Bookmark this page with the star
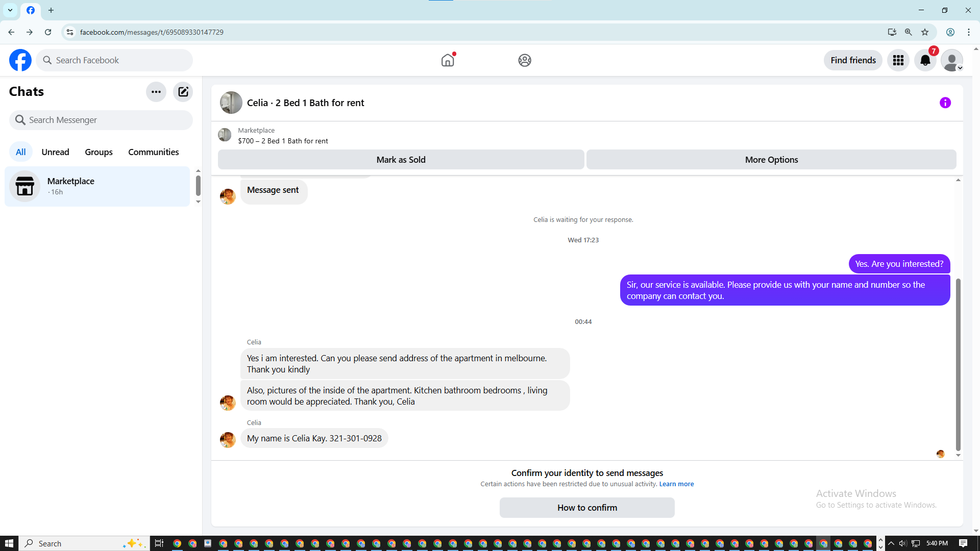The image size is (980, 551). pyautogui.click(x=925, y=32)
